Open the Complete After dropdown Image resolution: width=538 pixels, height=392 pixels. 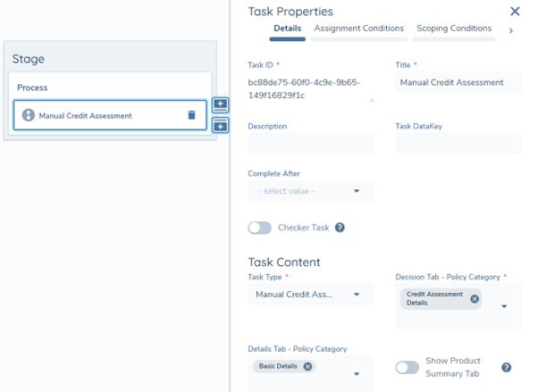310,191
